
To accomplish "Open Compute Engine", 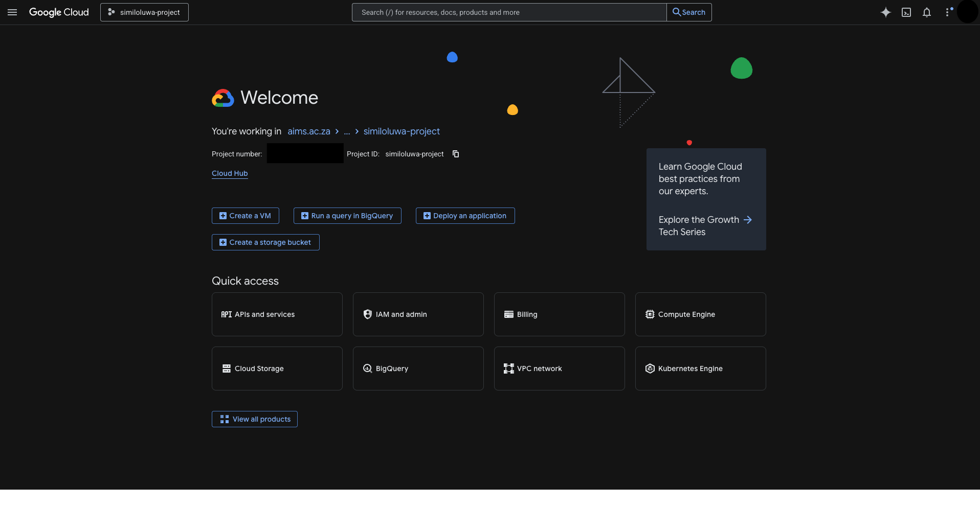I will coord(700,314).
